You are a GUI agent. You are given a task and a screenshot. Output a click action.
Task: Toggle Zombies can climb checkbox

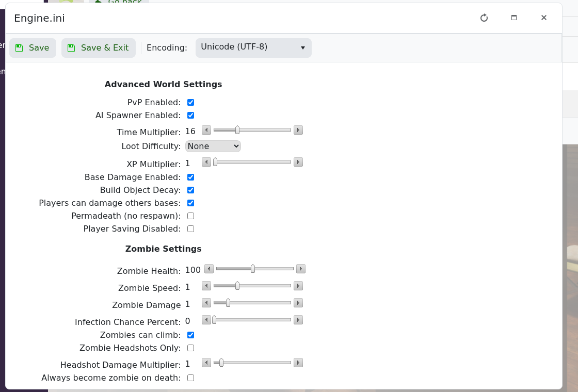coord(190,335)
